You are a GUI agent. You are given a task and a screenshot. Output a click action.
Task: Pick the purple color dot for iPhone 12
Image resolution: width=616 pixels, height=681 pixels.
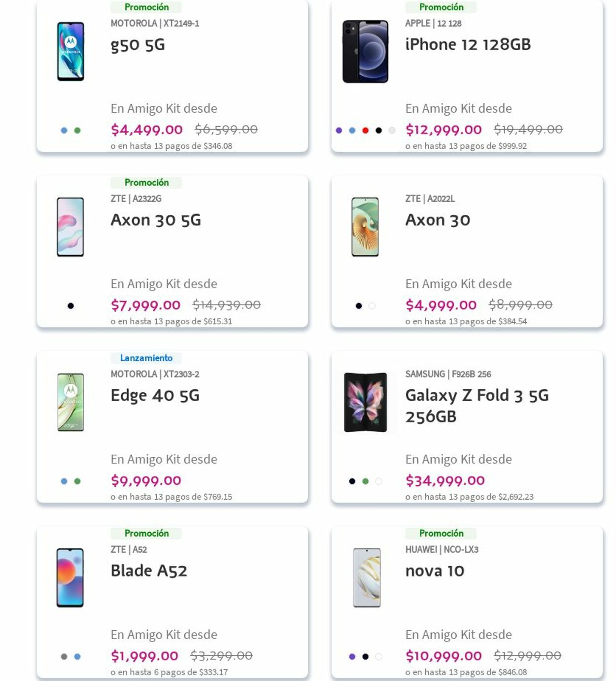(x=339, y=130)
